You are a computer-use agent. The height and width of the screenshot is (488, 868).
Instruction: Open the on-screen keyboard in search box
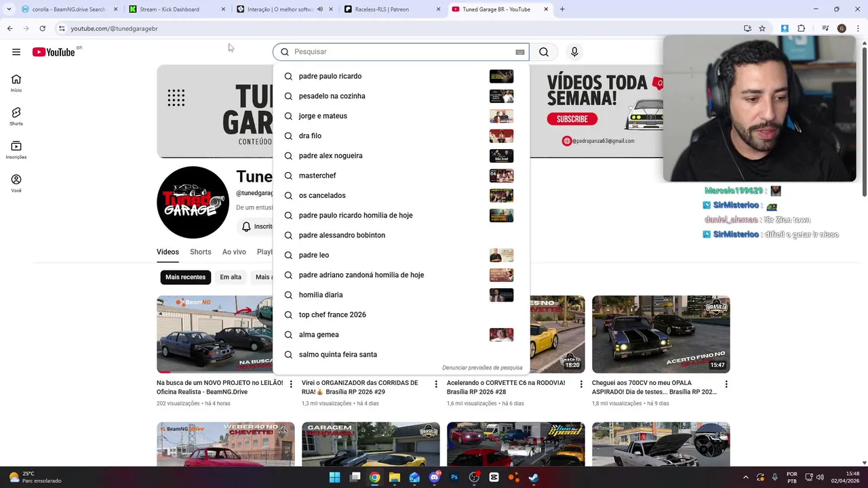tap(520, 52)
